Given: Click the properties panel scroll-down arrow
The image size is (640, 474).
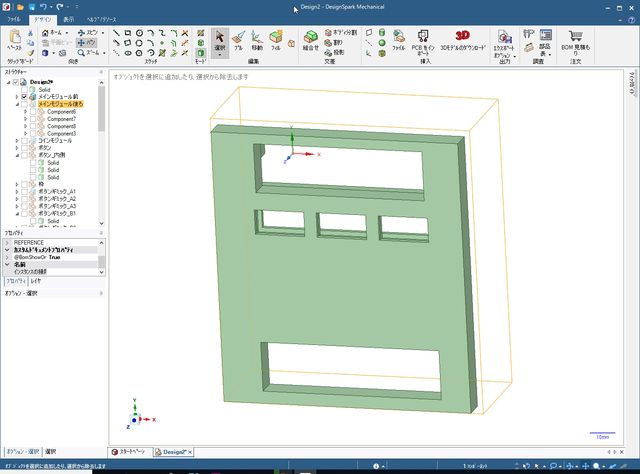Looking at the screenshot, I should tap(102, 272).
